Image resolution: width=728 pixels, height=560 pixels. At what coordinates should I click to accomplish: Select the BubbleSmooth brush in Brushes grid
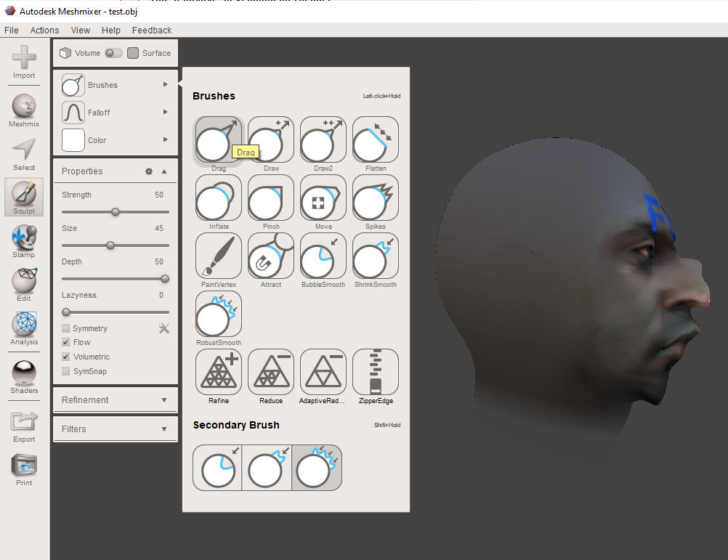point(323,256)
